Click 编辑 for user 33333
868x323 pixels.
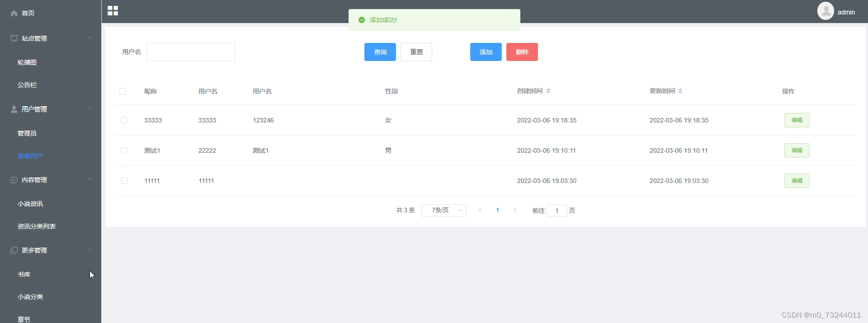coord(797,120)
